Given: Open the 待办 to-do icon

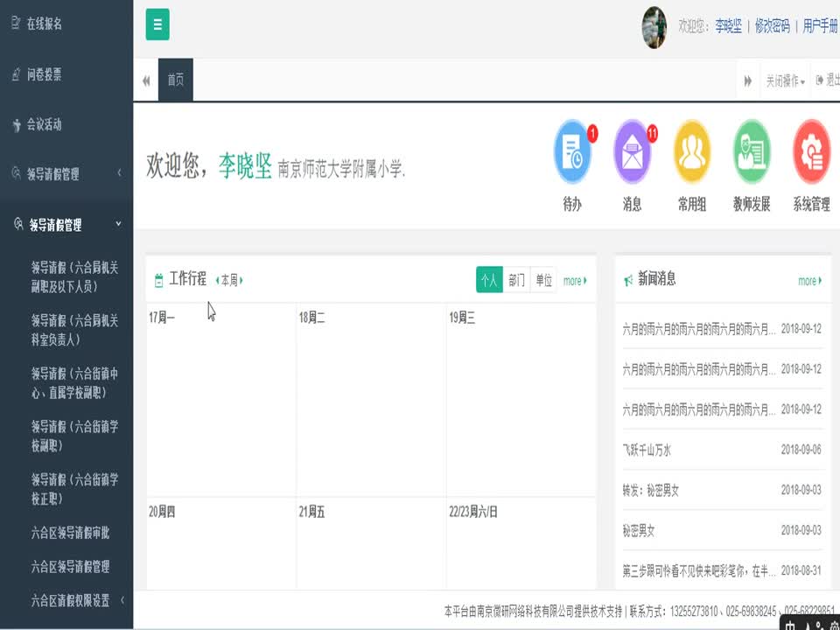Looking at the screenshot, I should point(572,153).
